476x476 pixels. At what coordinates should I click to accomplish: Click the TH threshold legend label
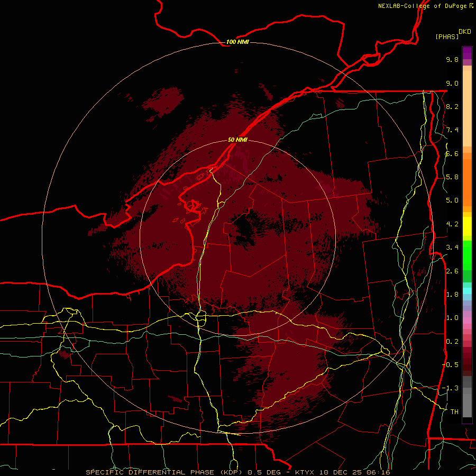tap(454, 411)
